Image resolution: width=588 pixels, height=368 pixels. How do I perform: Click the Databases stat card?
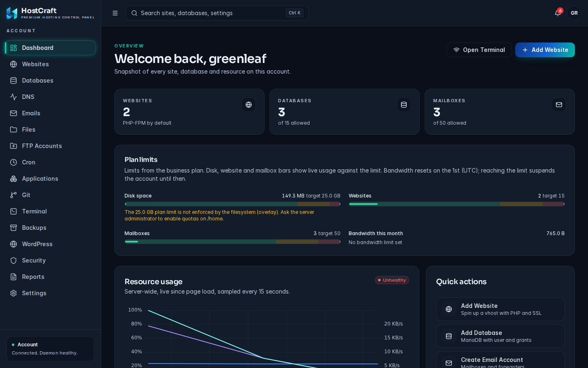(x=345, y=112)
